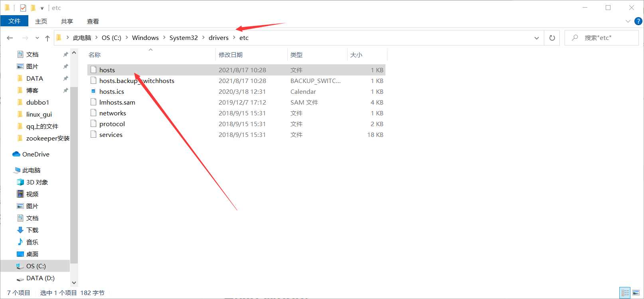The width and height of the screenshot is (644, 299).
Task: Expand the chevron after Windows in breadcrumb
Action: (x=164, y=38)
